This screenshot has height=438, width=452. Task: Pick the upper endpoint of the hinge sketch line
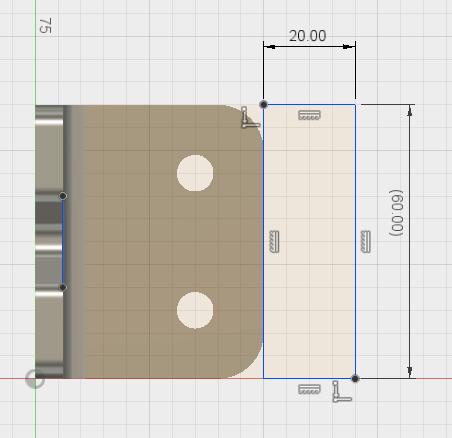pyautogui.click(x=63, y=196)
